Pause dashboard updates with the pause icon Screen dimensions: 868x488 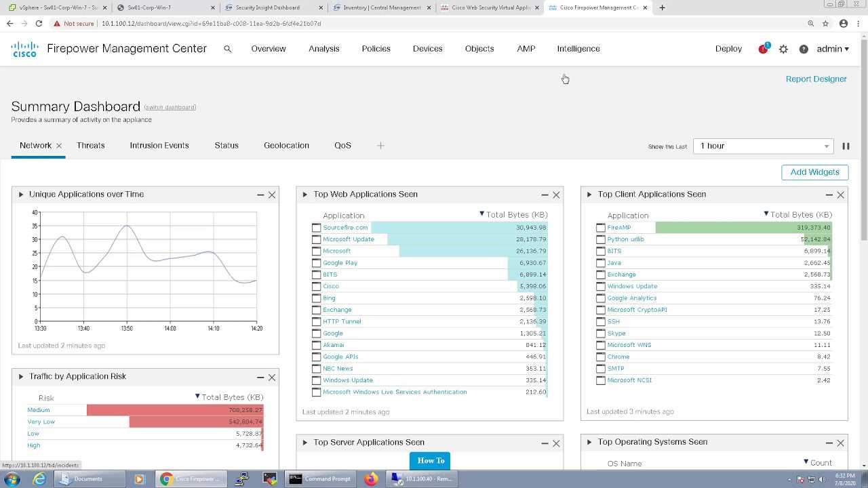coord(846,146)
